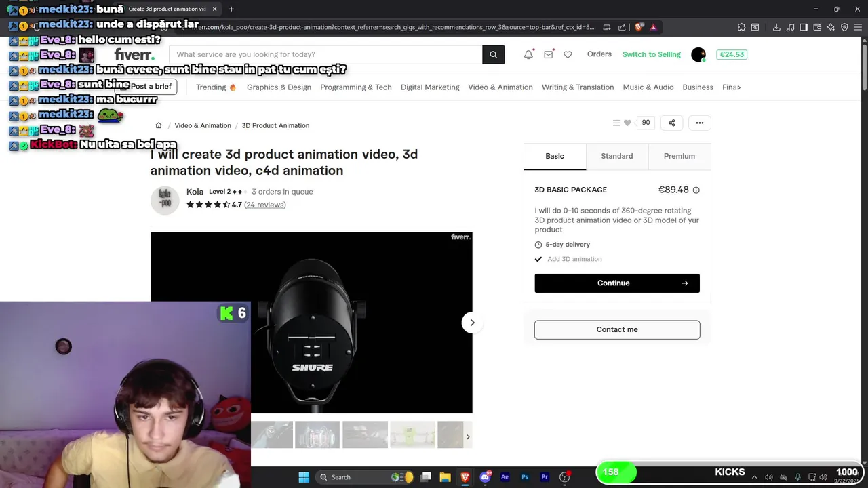
Task: Open the three-dot more options menu
Action: point(700,123)
